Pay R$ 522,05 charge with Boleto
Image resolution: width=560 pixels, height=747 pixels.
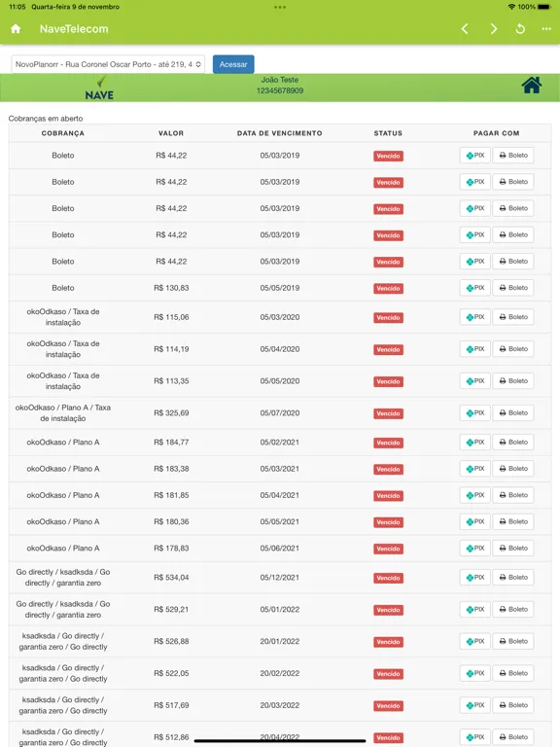pyautogui.click(x=513, y=673)
